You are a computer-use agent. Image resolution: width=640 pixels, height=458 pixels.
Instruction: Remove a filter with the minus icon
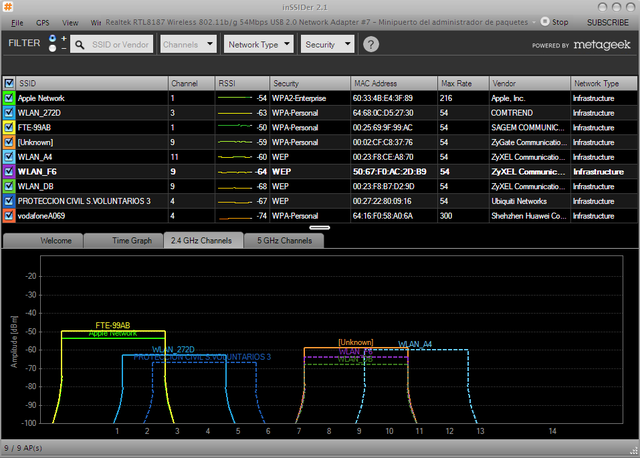click(x=64, y=49)
